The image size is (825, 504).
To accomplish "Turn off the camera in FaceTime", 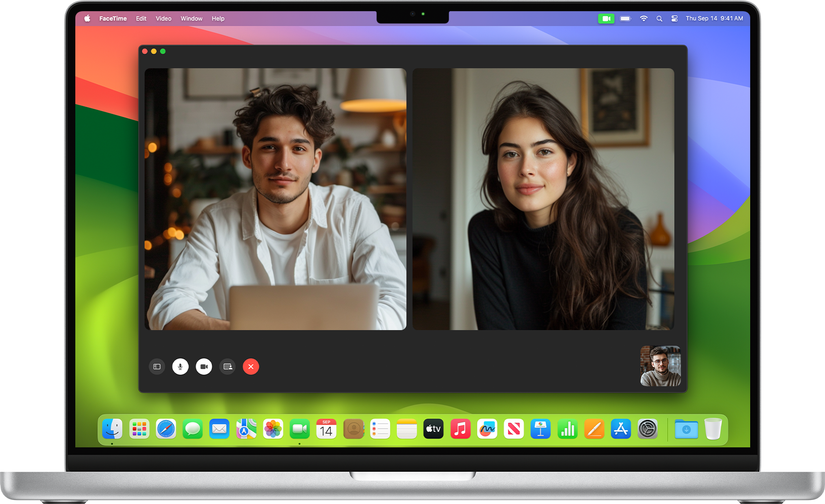I will [x=204, y=366].
